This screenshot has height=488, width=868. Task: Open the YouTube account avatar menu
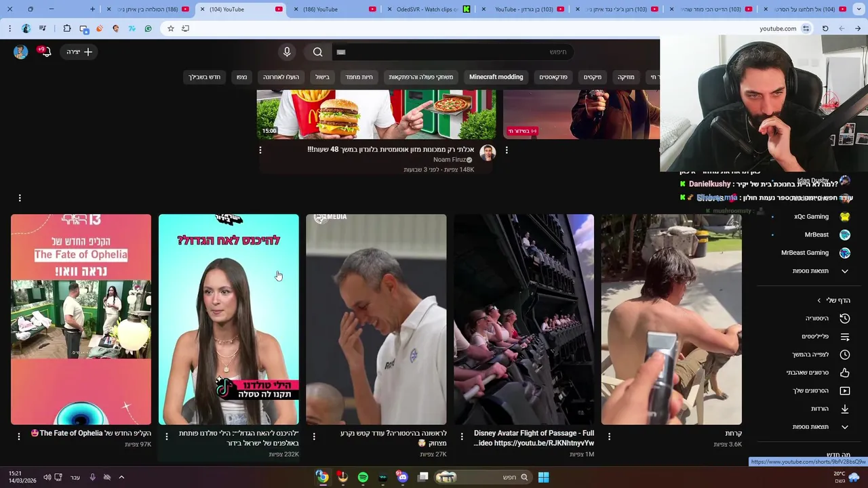tap(20, 52)
